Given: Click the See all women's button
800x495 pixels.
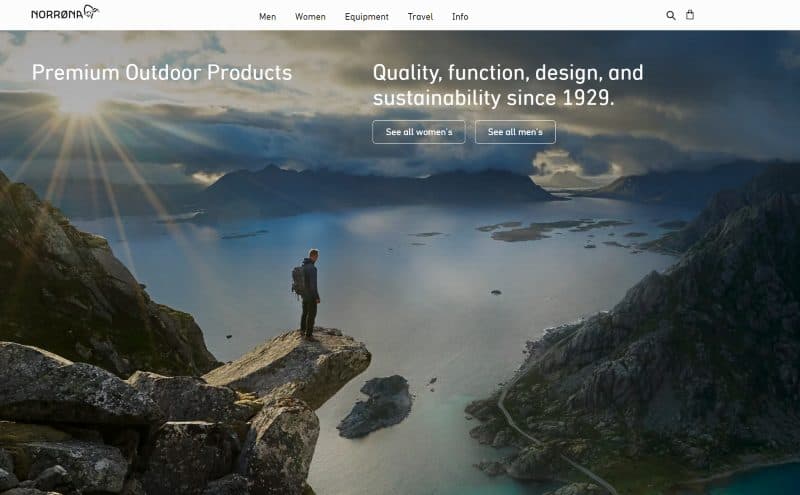Looking at the screenshot, I should [x=418, y=132].
